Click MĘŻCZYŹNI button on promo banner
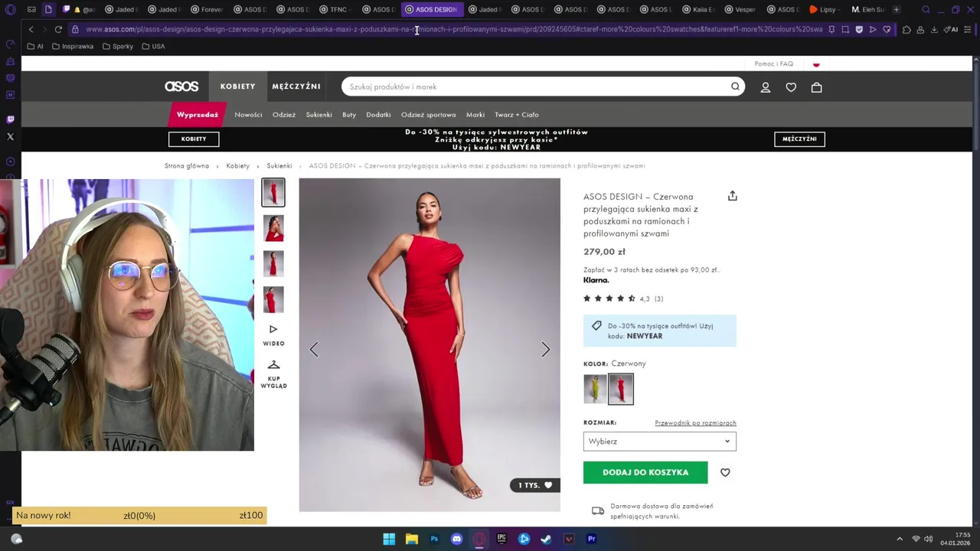980x551 pixels. click(799, 139)
